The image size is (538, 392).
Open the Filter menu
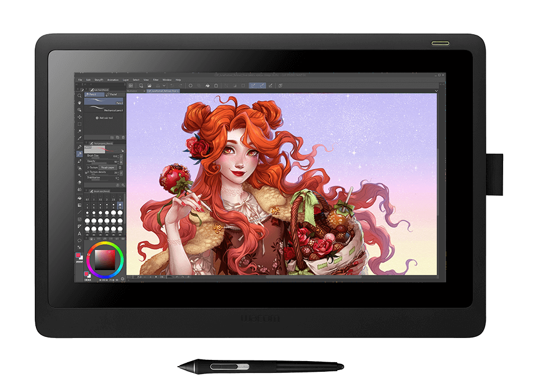156,80
